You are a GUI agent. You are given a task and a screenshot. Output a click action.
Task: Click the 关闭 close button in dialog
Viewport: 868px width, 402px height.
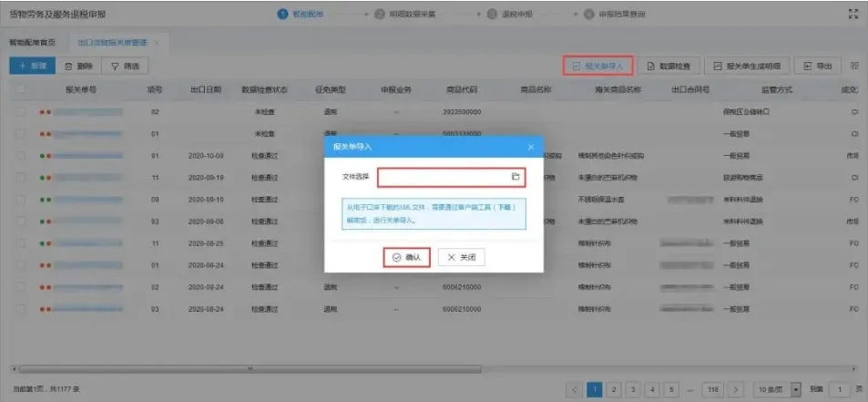click(x=461, y=257)
